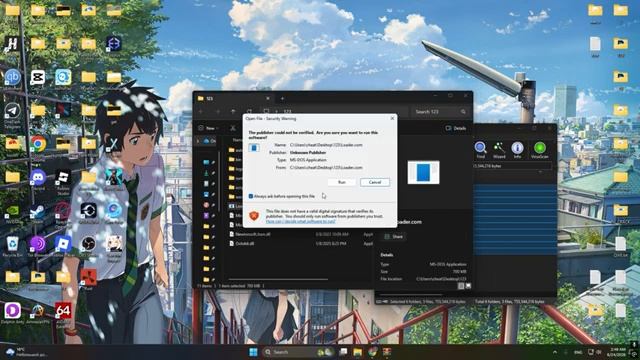Click the Find icon in archive window toolbar
The height and width of the screenshot is (360, 640).
480,150
